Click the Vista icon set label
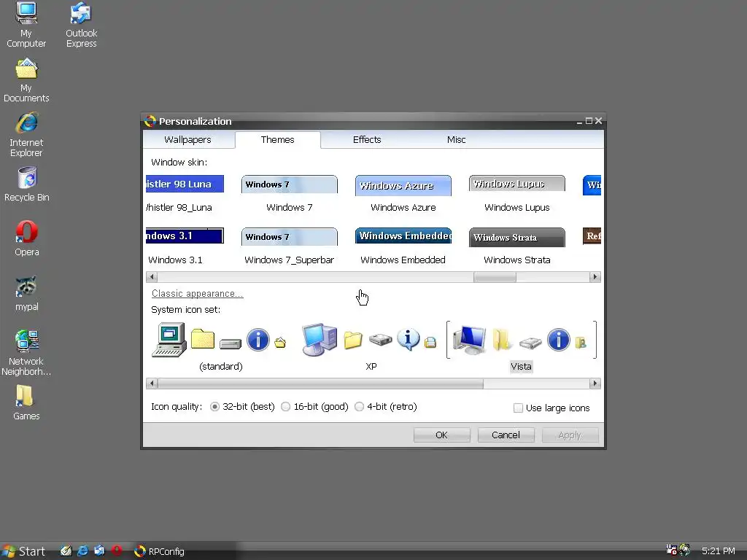The image size is (747, 560). click(x=521, y=366)
